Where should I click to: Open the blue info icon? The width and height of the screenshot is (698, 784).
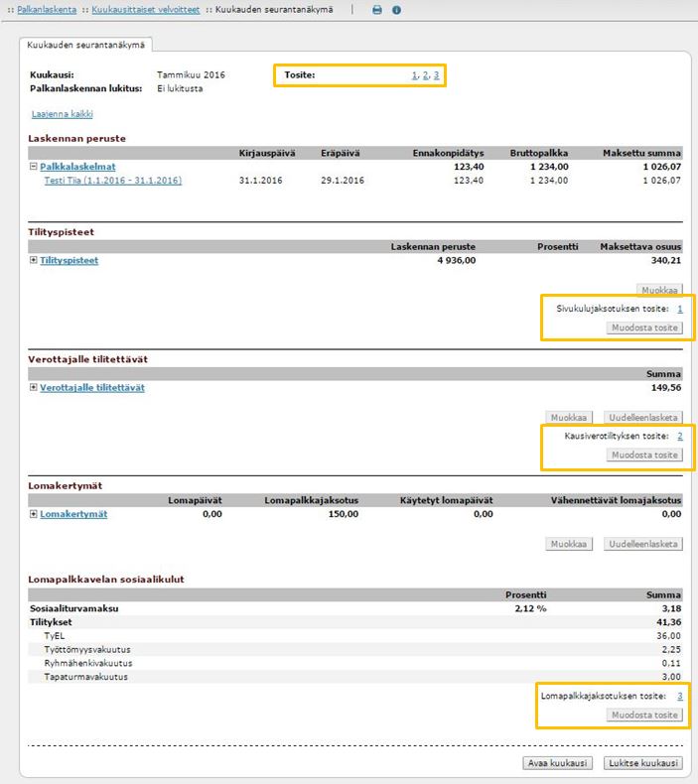point(396,10)
